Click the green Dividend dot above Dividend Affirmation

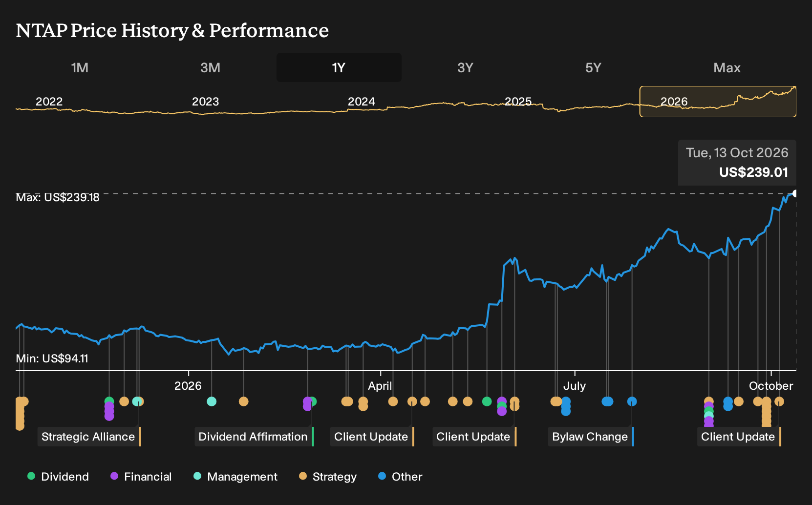(312, 401)
